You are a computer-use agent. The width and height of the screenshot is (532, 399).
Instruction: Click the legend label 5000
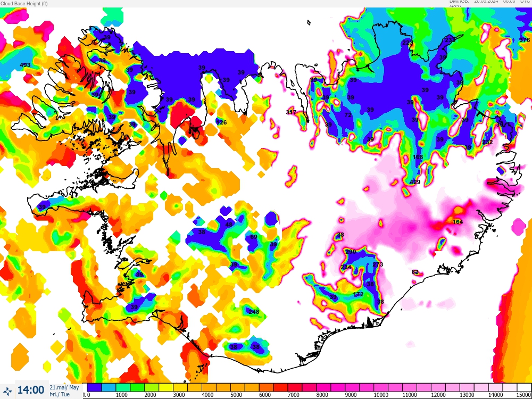236,395
